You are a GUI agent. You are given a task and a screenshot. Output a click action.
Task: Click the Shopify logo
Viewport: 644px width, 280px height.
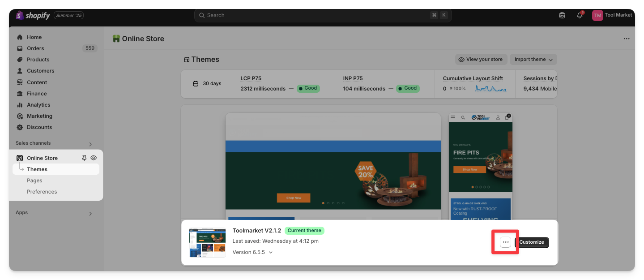pos(33,16)
